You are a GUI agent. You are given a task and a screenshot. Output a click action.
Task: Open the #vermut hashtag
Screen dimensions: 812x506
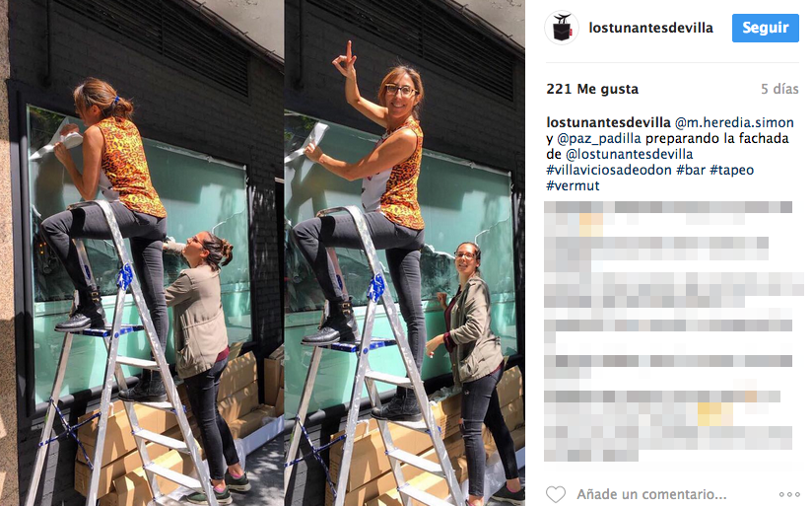tap(573, 185)
